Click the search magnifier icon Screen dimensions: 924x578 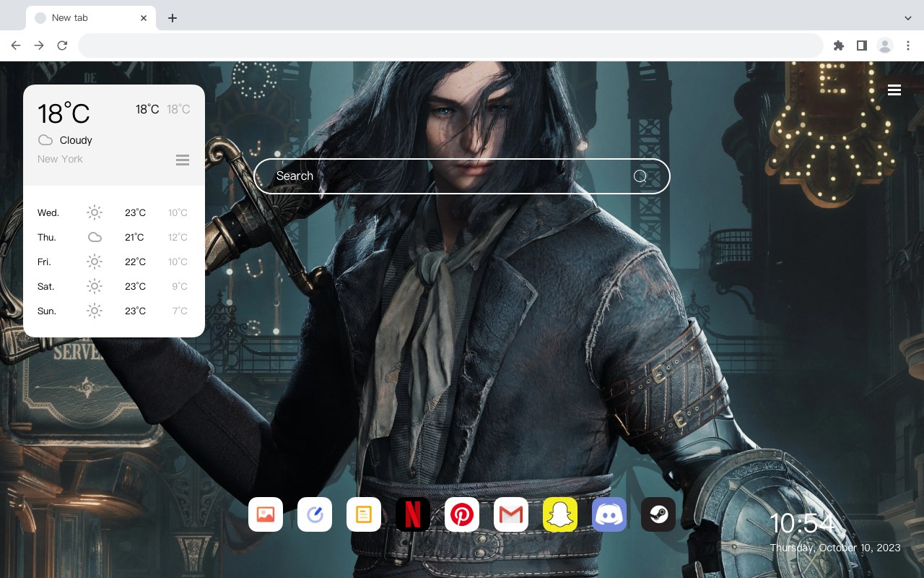coord(640,176)
